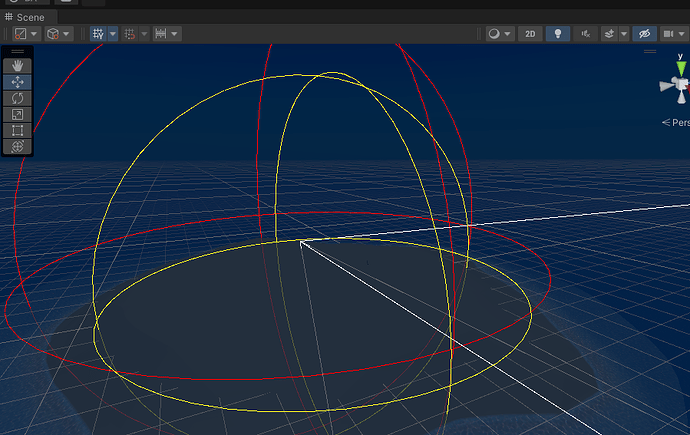The image size is (690, 435).
Task: Open the grid visibility options arrow
Action: click(x=113, y=34)
